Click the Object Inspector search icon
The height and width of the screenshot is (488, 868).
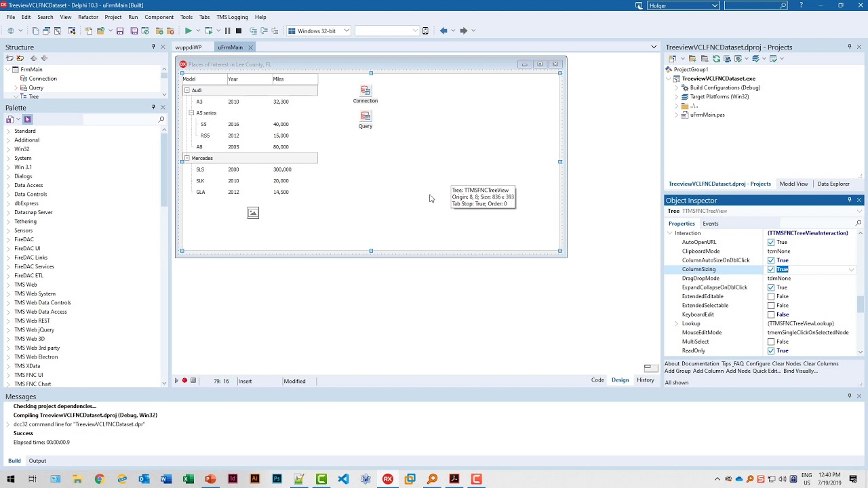(859, 223)
